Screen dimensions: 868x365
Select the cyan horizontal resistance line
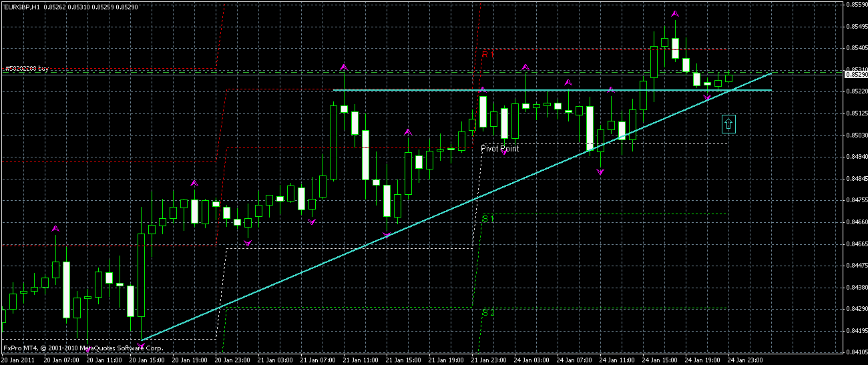point(553,89)
